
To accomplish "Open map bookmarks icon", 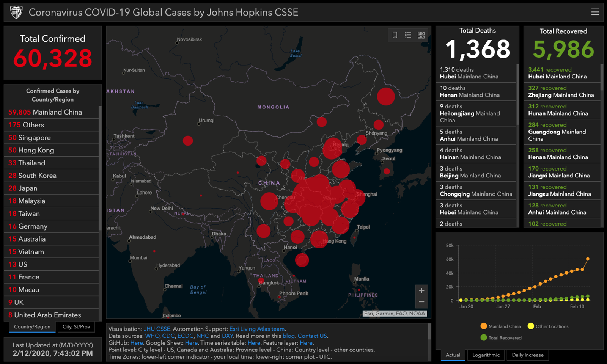I will [395, 35].
